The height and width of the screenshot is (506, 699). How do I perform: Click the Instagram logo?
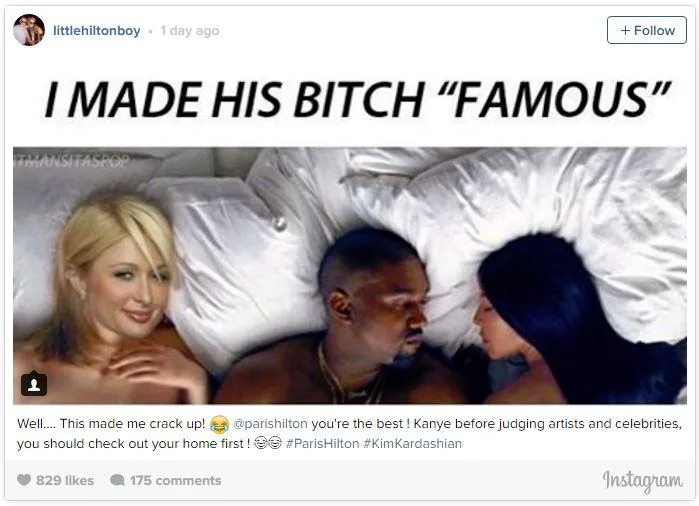pos(642,481)
